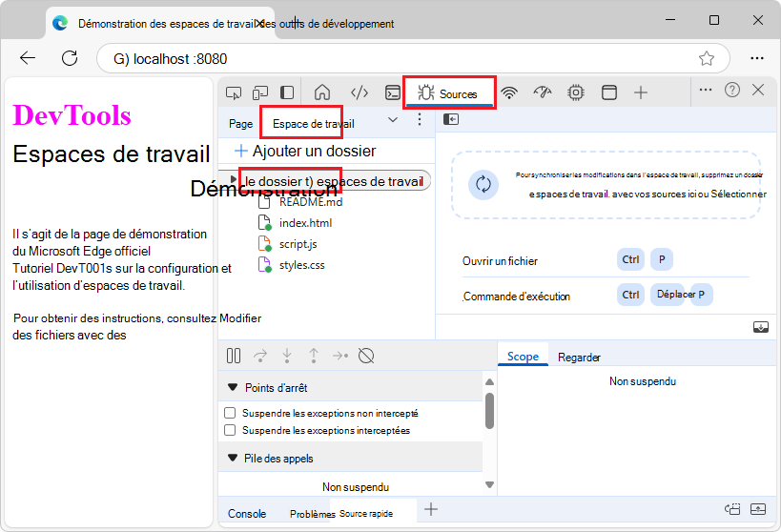Click Ajouter un dossier
This screenshot has height=532, width=781.
(x=305, y=151)
